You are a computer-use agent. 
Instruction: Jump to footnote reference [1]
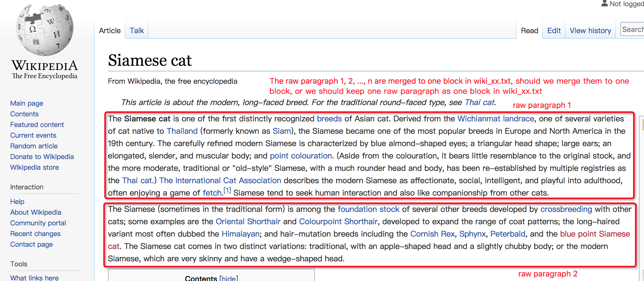pos(227,191)
